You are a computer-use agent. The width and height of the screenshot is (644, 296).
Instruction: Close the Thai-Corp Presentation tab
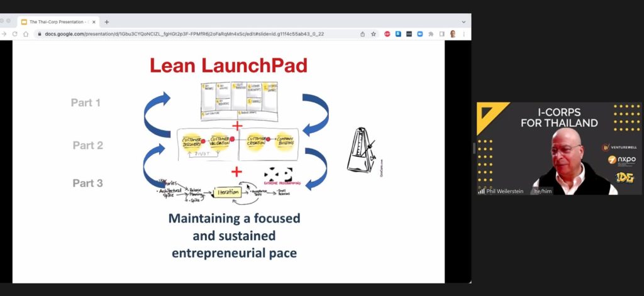[94, 21]
